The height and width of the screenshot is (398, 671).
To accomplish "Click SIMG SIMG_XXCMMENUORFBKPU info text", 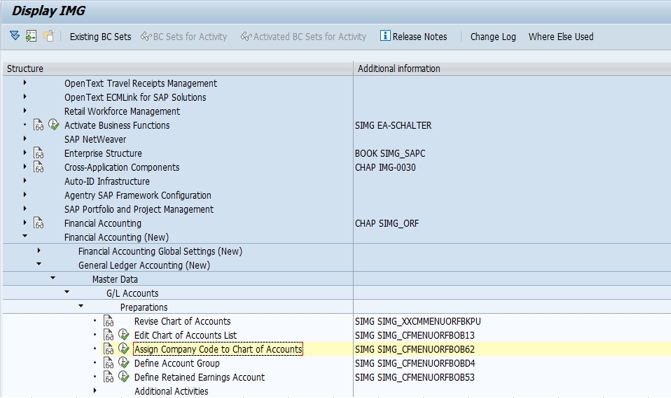I will (418, 321).
